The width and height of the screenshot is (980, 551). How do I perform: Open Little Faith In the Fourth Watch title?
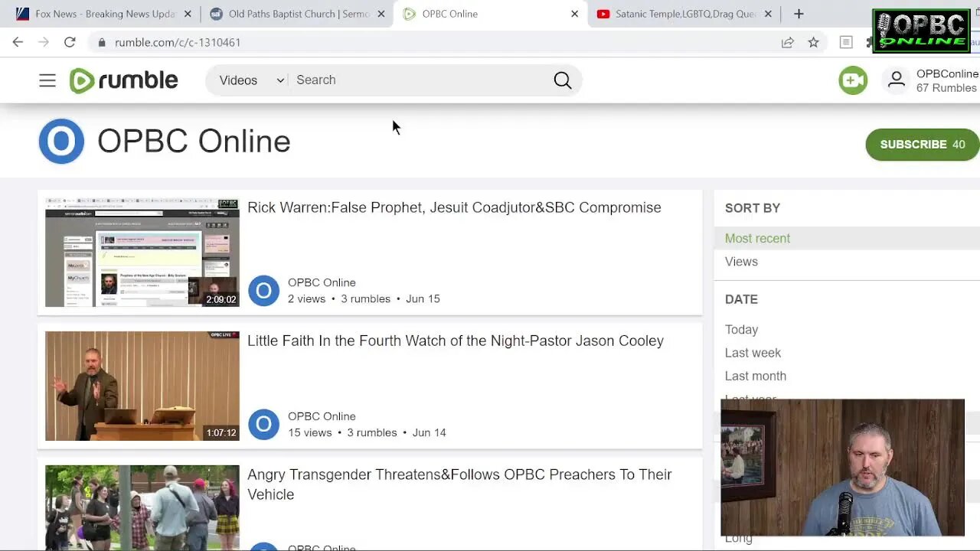click(x=456, y=341)
